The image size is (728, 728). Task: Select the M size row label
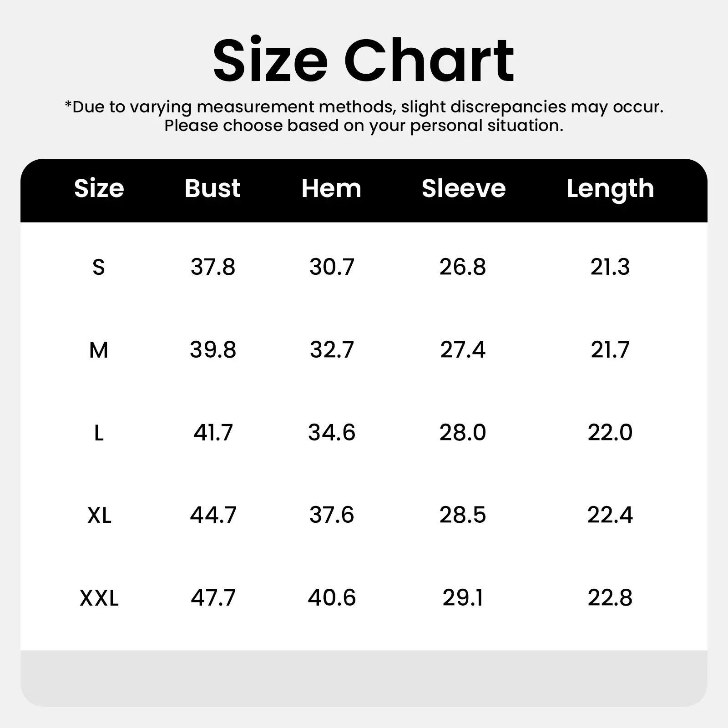click(99, 350)
